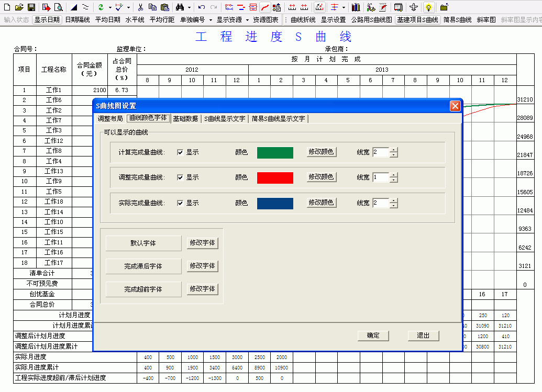This screenshot has height=392, width=542.
Task: Open the 基础数据 tab
Action: click(x=185, y=119)
